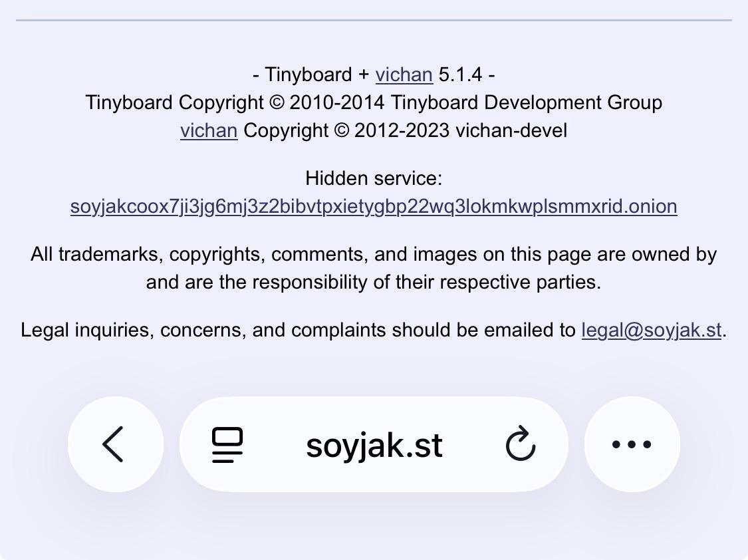Tap the browser back arrow button
Viewport: 748px width, 560px height.
click(116, 444)
